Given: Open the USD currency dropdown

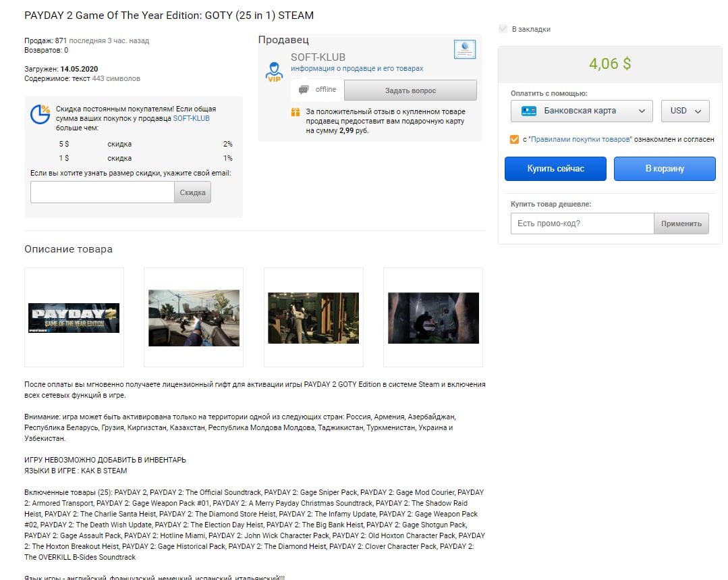Looking at the screenshot, I should (685, 111).
